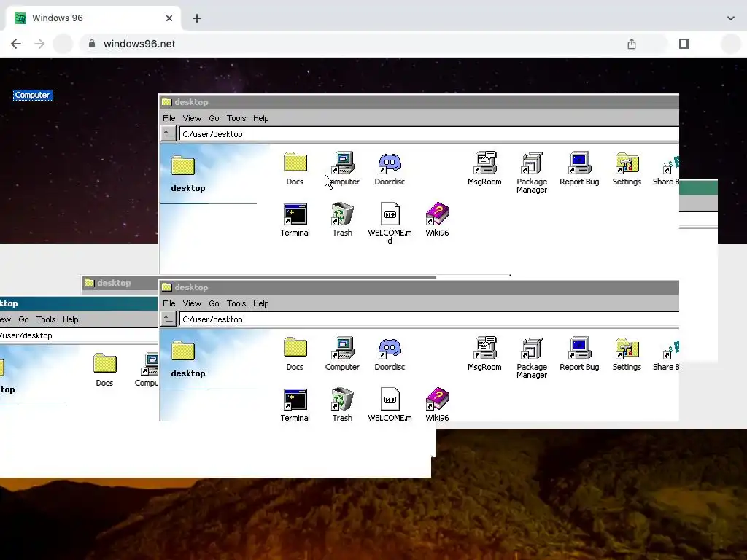Launch Doordisc in upper desktop window
Image resolution: width=747 pixels, height=560 pixels.
[x=390, y=168]
